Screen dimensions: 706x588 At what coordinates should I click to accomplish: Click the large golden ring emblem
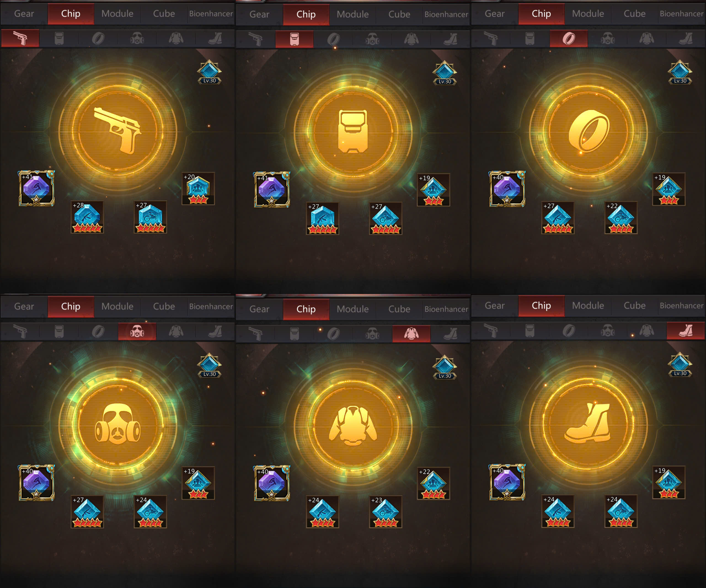point(588,131)
